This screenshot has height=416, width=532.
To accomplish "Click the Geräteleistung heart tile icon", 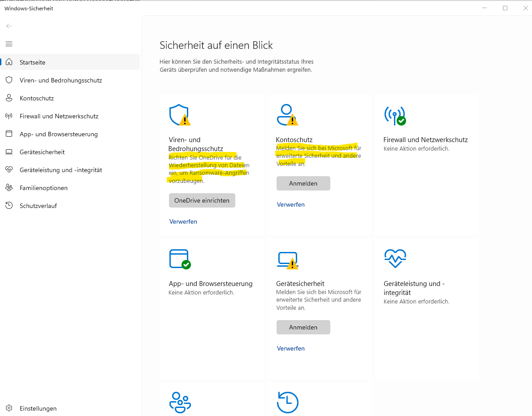I will coord(395,259).
